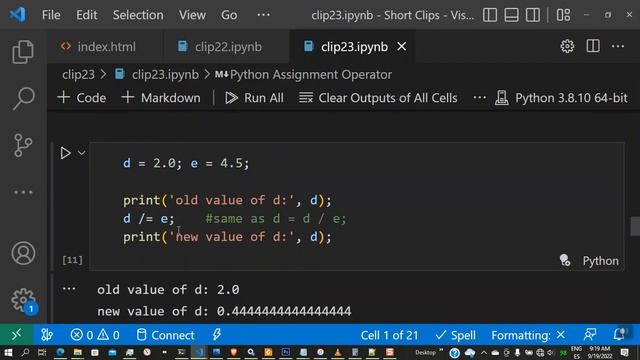Click output new value of d

tap(224, 311)
